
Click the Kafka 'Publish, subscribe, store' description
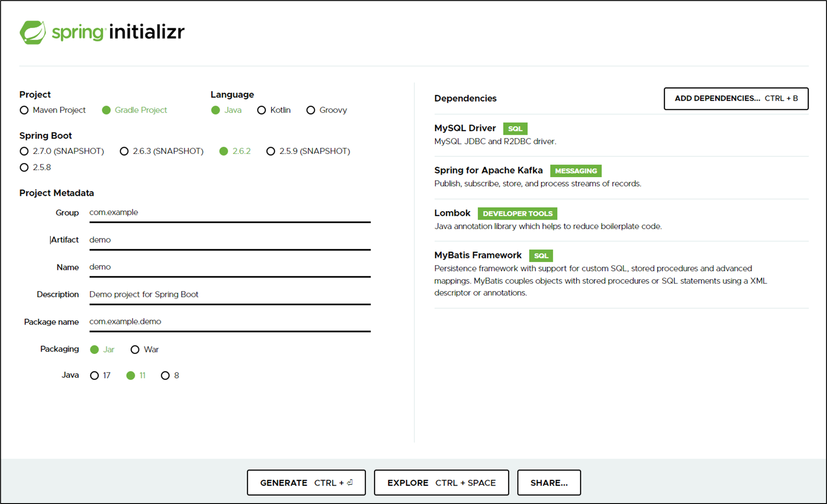pos(538,183)
